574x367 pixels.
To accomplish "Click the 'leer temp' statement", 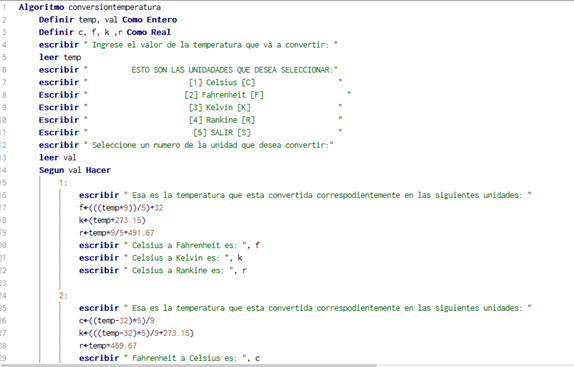I will 60,57.
